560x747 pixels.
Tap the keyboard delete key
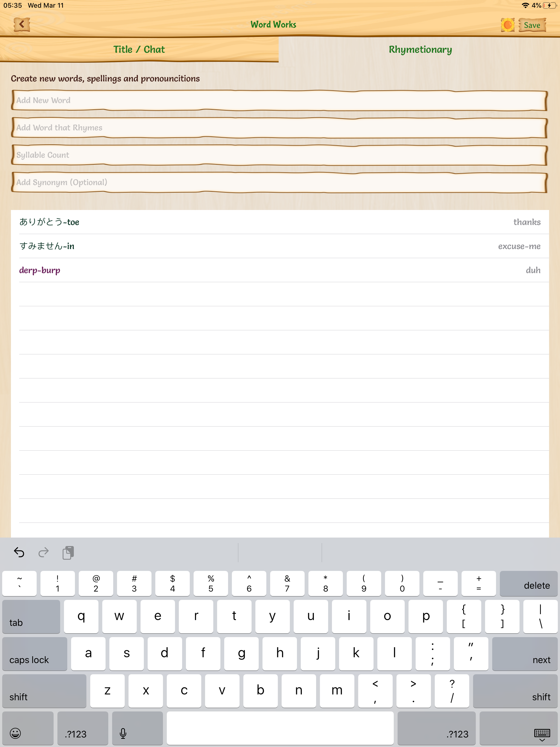coord(529,583)
